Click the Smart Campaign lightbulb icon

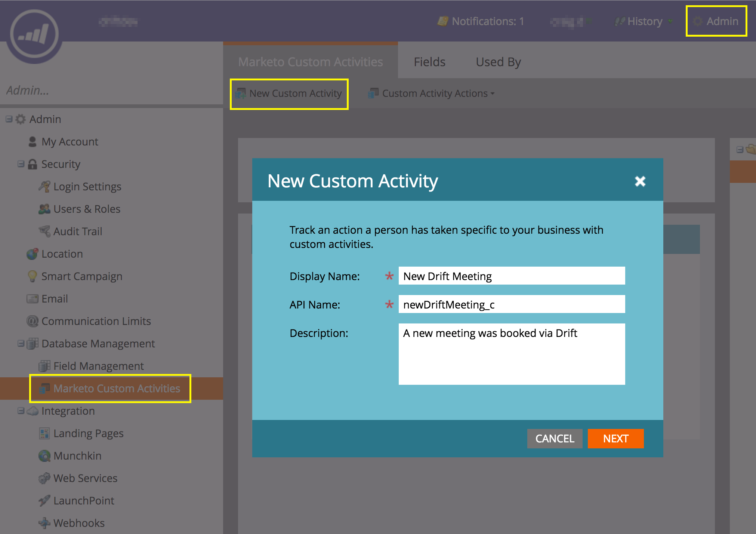coord(33,276)
